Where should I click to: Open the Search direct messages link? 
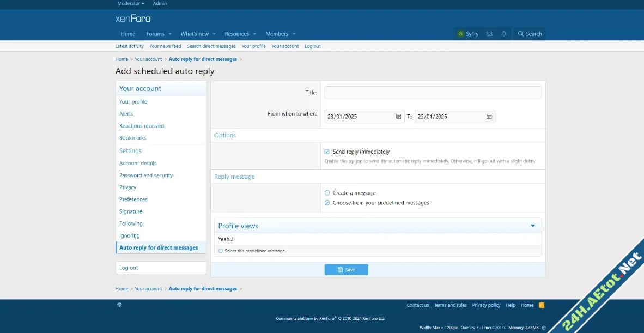[211, 46]
